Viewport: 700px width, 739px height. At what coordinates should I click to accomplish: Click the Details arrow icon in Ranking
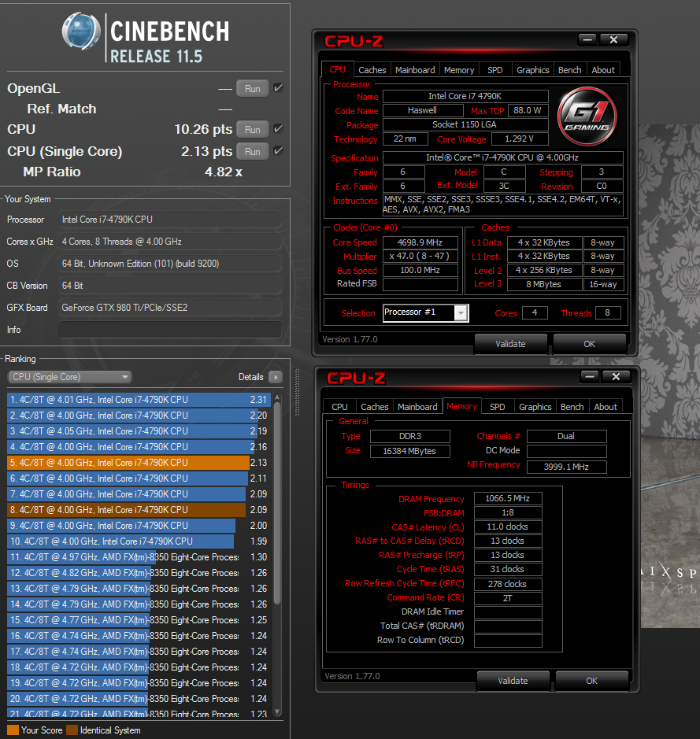click(276, 377)
